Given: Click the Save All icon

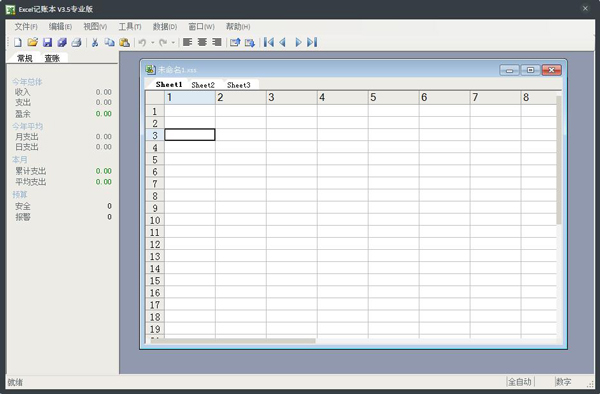Looking at the screenshot, I should pos(62,42).
